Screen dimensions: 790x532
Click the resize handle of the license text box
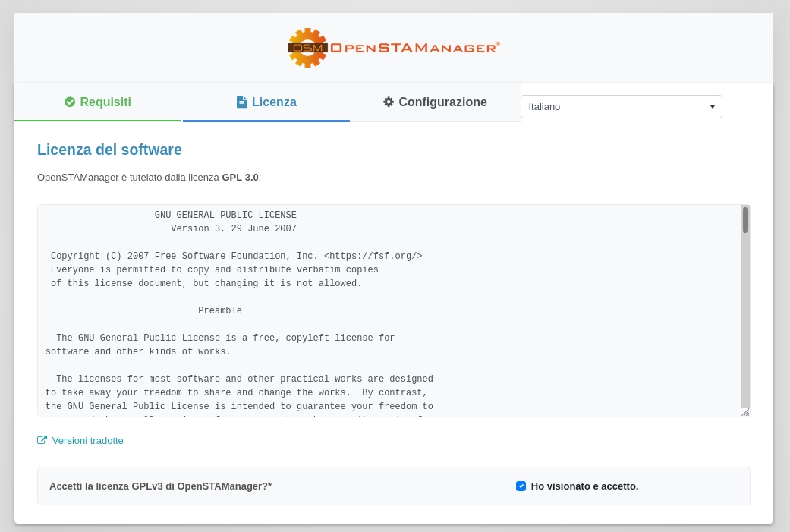(745, 412)
